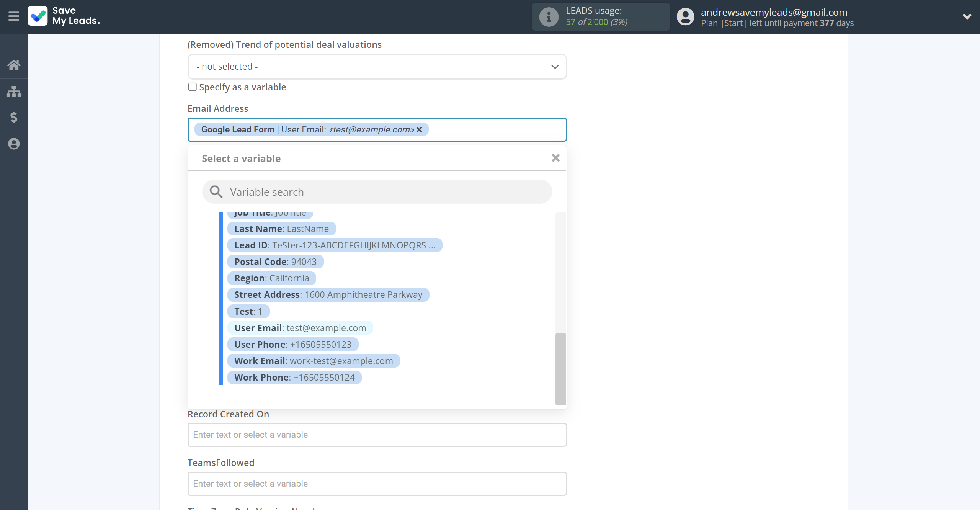Click the Record Created On field

coord(377,435)
